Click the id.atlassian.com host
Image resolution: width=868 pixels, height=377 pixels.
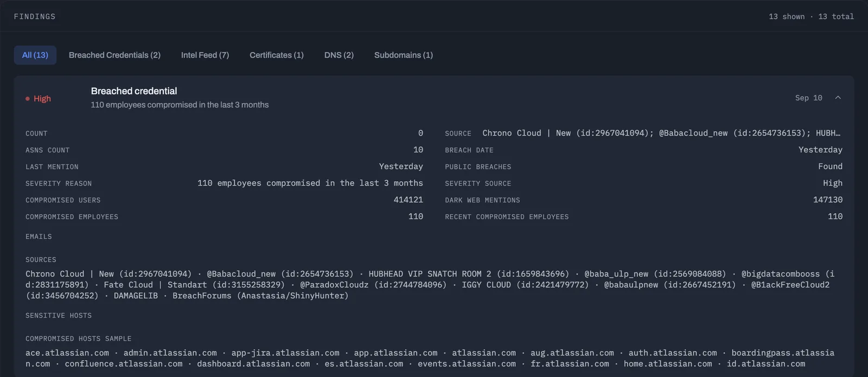(766, 364)
